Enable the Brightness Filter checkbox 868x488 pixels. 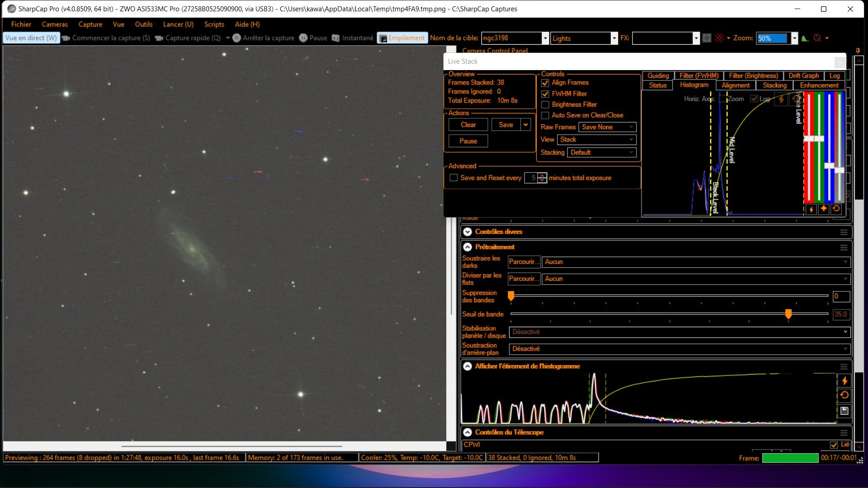pyautogui.click(x=545, y=104)
